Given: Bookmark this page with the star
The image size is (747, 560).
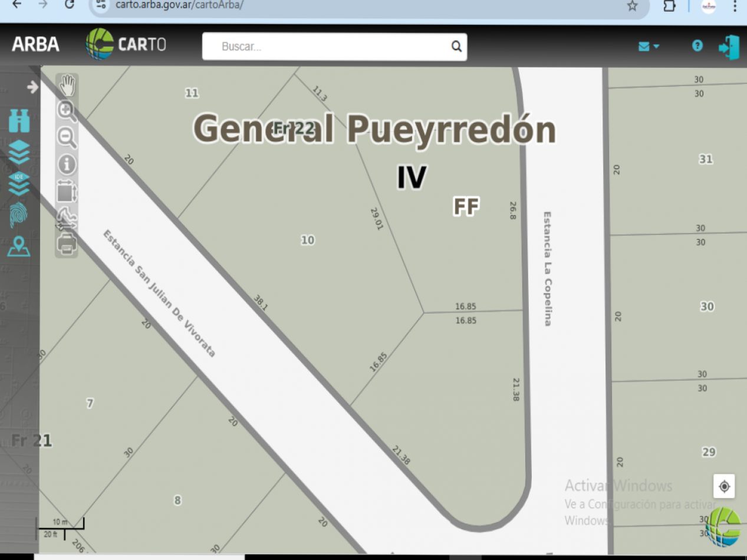Looking at the screenshot, I should (632, 6).
